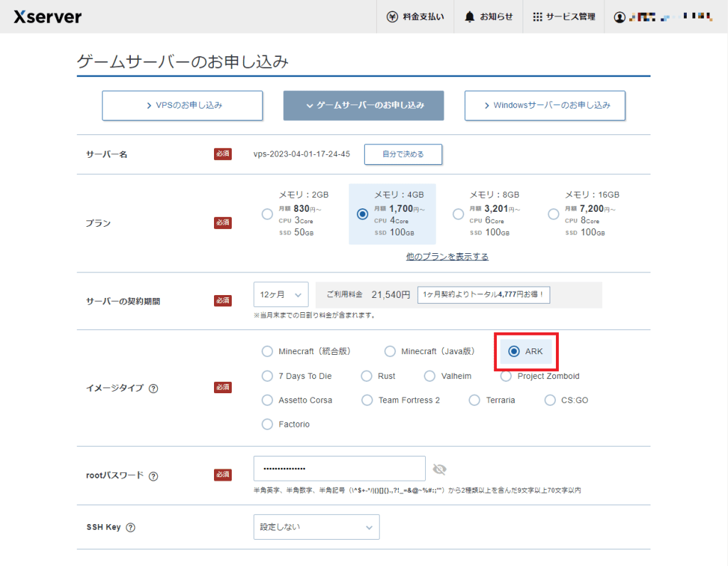Switch to Windowsサーバーのお申し込み tab
Screen dimensions: 728x566
click(x=545, y=105)
